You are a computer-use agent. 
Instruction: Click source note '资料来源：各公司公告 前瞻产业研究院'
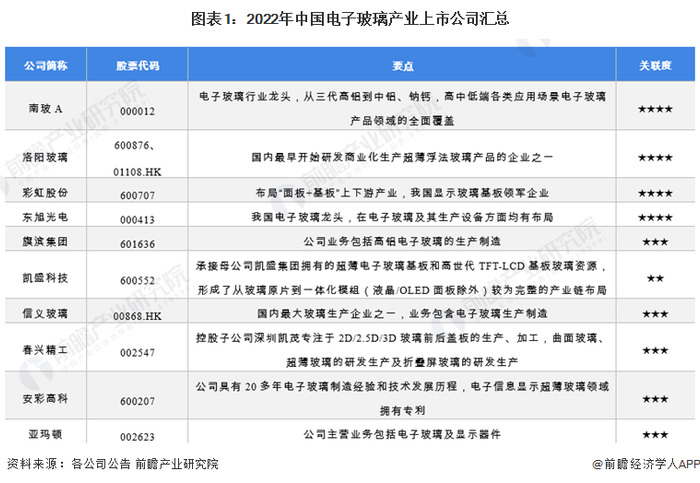(112, 464)
